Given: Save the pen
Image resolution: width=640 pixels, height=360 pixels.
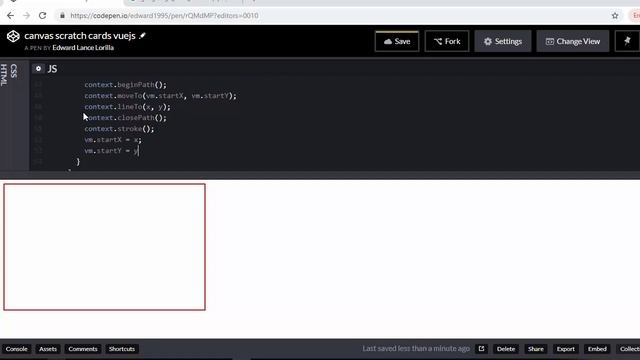Looking at the screenshot, I should (397, 41).
